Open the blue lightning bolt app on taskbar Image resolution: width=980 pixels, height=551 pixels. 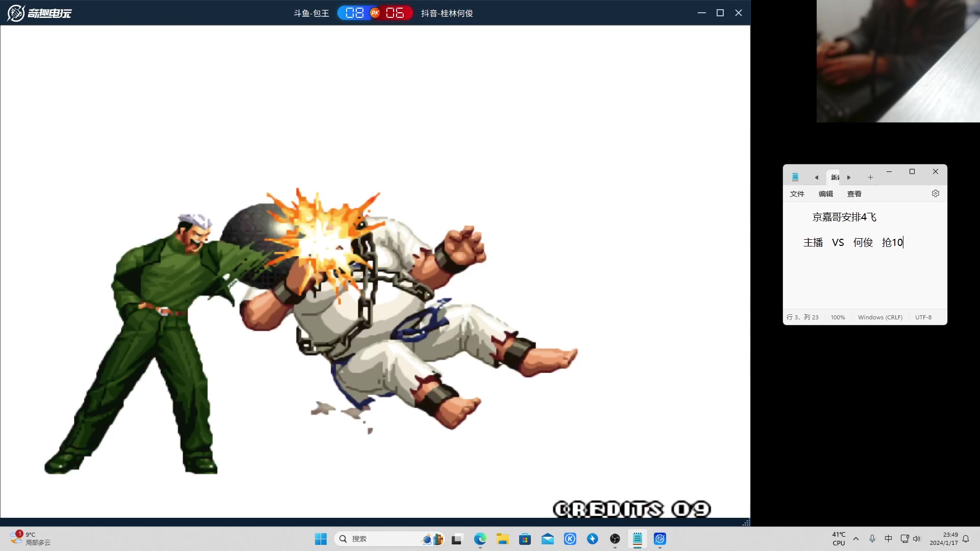(593, 539)
